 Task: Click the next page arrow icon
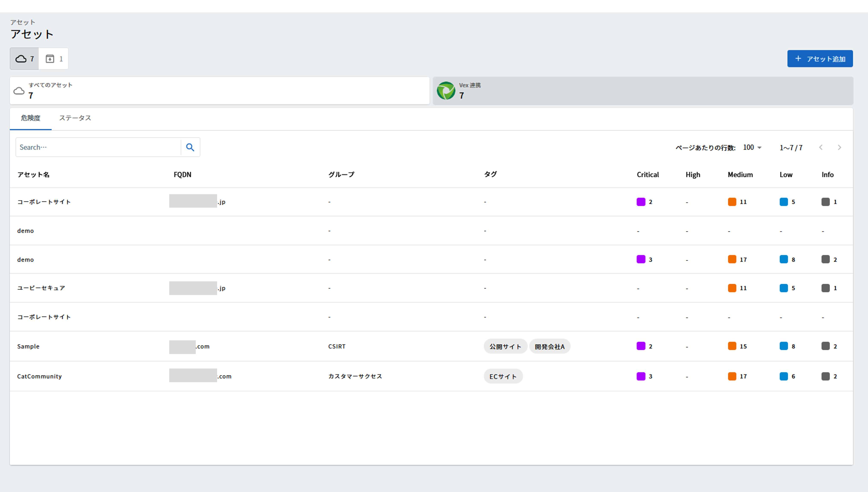coord(840,147)
